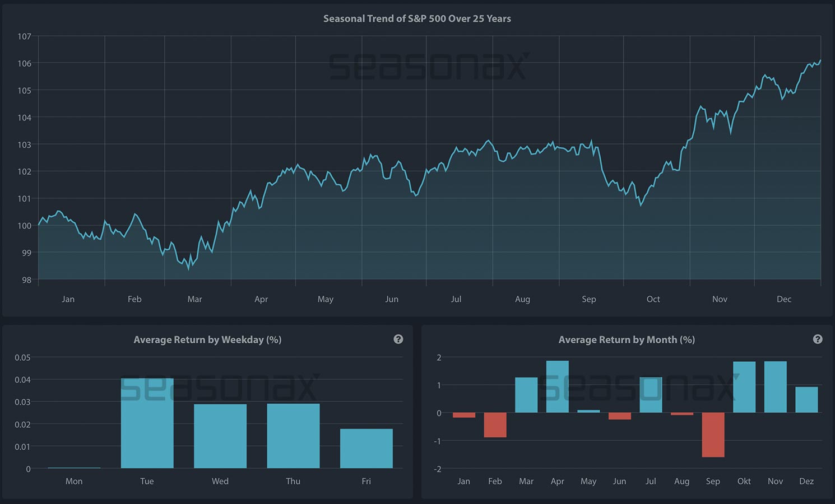Select the Friday bar in weekday chart
Image resolution: width=835 pixels, height=504 pixels.
(367, 449)
